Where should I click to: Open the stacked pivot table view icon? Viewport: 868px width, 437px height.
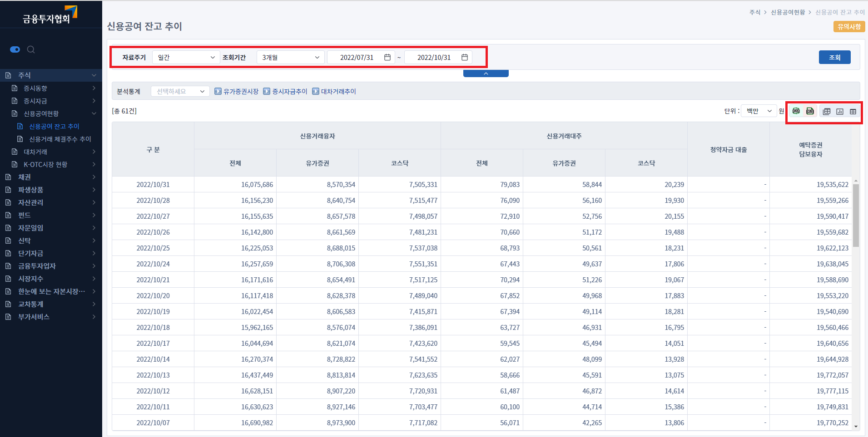[x=827, y=112]
